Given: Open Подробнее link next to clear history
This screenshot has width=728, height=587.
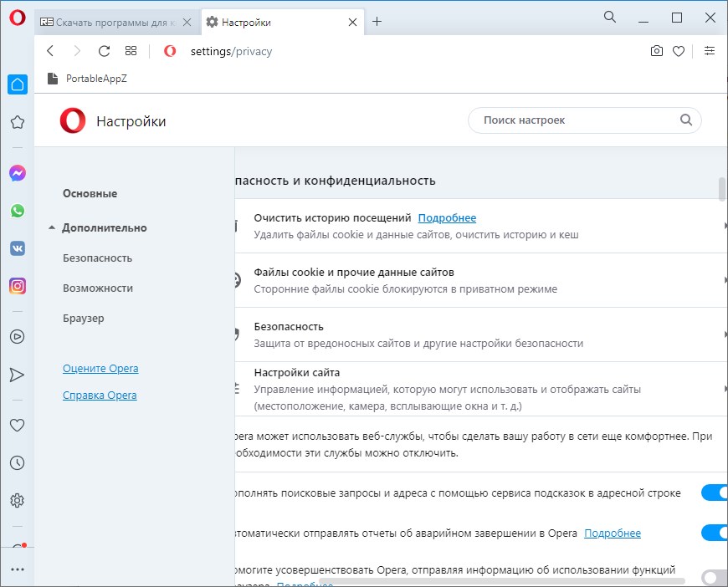Looking at the screenshot, I should pos(447,218).
